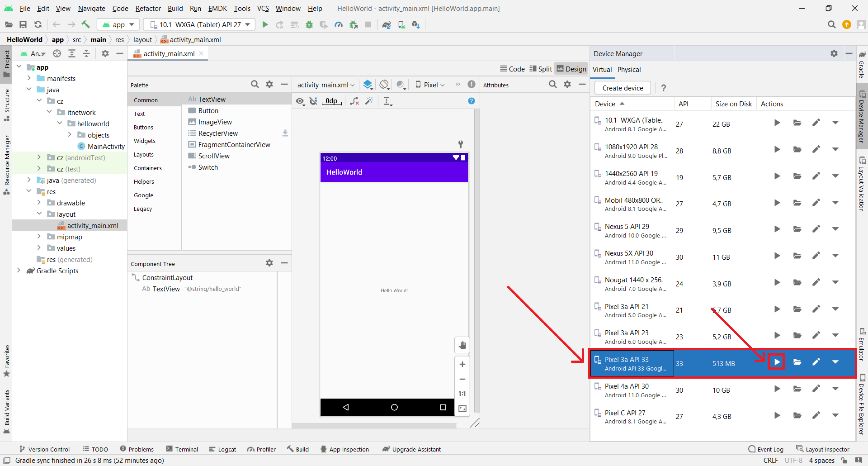Open the Refactor menu

148,8
